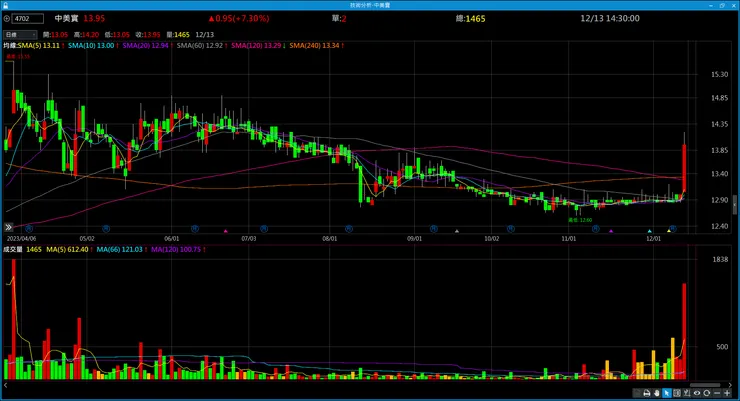The height and width of the screenshot is (401, 740).
Task: Click the 12/13 date beside 量:1465
Action: [x=204, y=35]
